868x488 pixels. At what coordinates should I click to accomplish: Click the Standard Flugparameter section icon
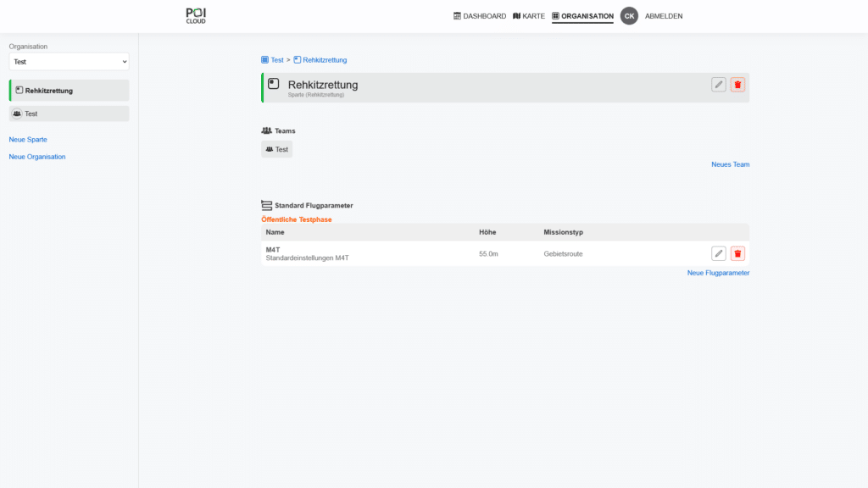click(267, 205)
